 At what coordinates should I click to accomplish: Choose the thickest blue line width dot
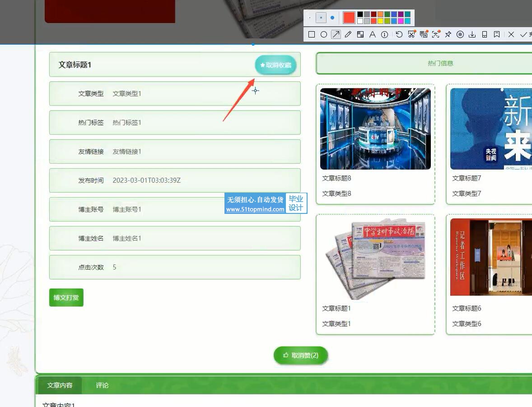click(x=332, y=18)
